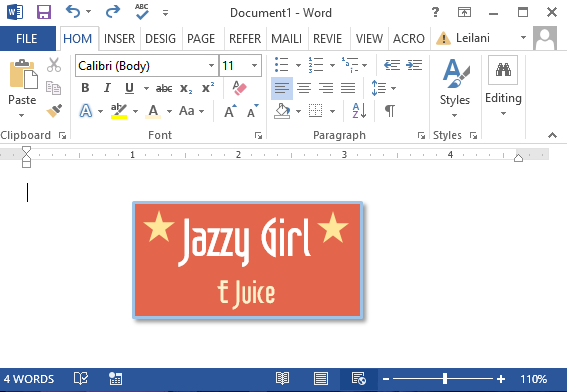
Task: Toggle Italic formatting
Action: pyautogui.click(x=107, y=88)
